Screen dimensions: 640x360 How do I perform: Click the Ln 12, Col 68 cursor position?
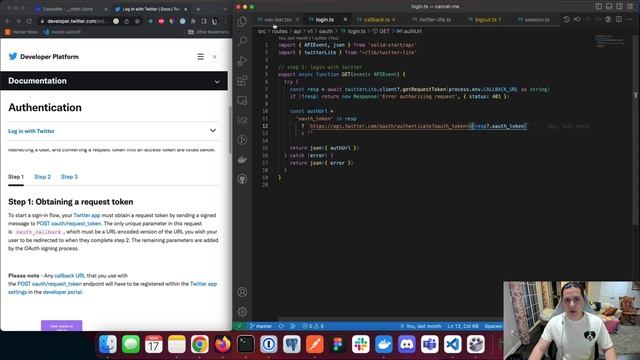pyautogui.click(x=463, y=326)
